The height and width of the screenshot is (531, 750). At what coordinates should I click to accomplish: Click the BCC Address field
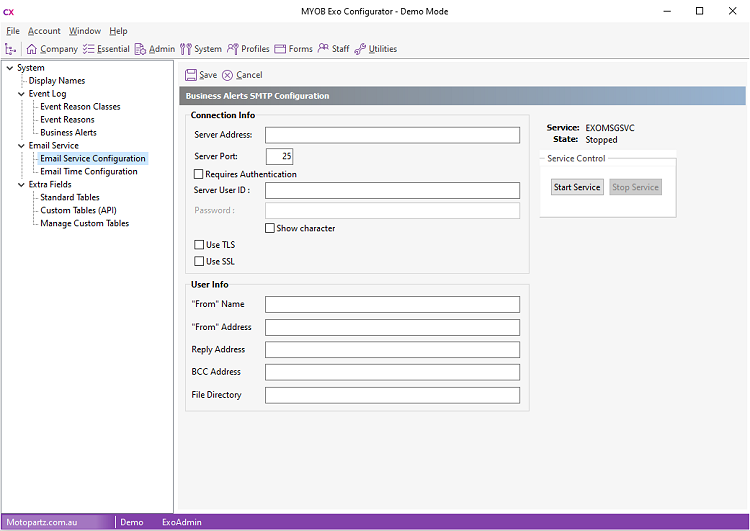click(x=392, y=372)
